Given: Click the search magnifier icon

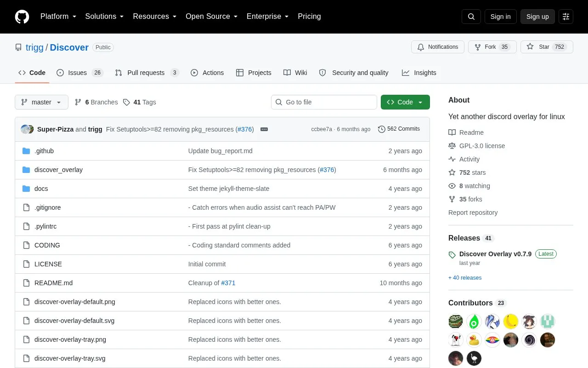Looking at the screenshot, I should (x=471, y=17).
